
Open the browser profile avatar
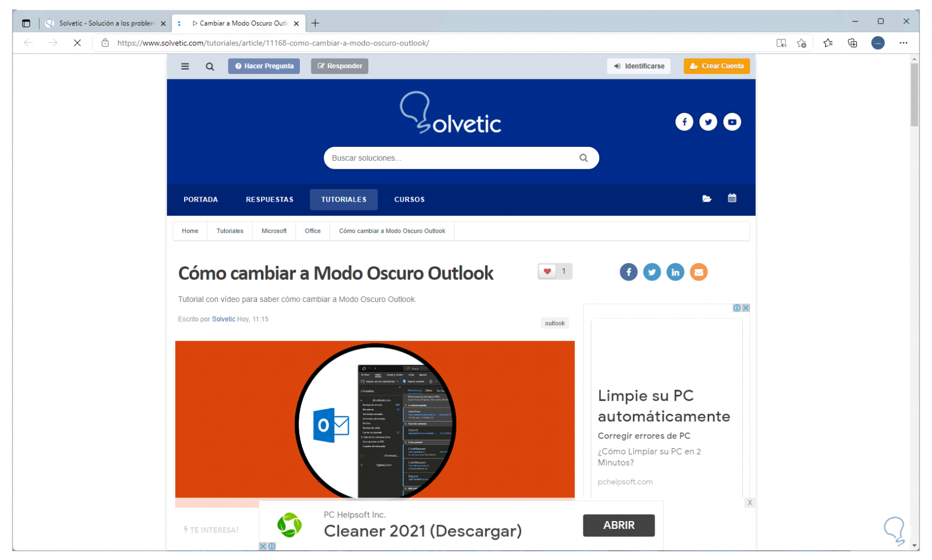(878, 43)
